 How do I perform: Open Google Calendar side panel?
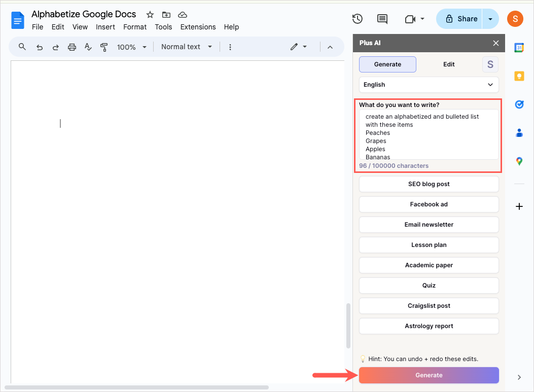point(519,48)
